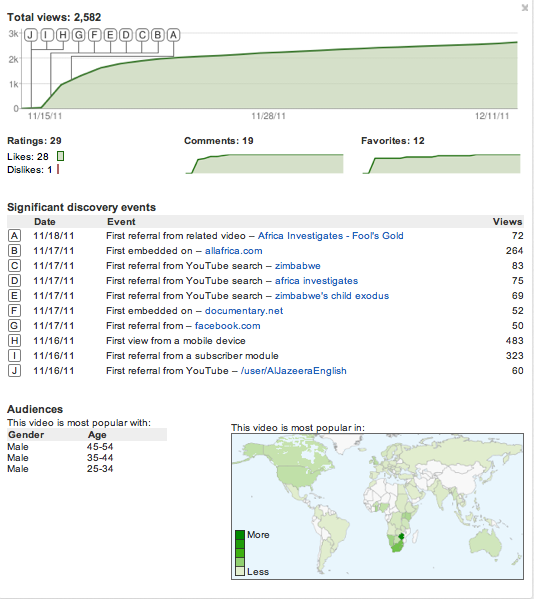
Task: Click marker C on the views chart
Action: tap(142, 35)
